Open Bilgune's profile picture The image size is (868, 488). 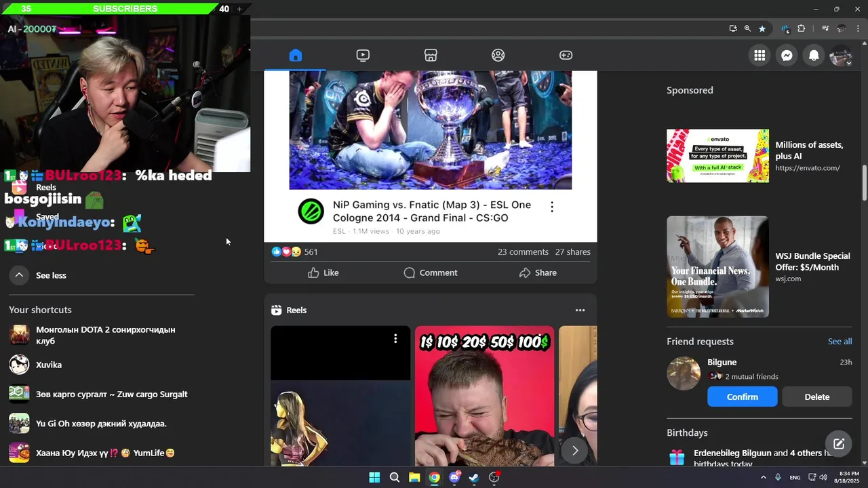tap(684, 373)
